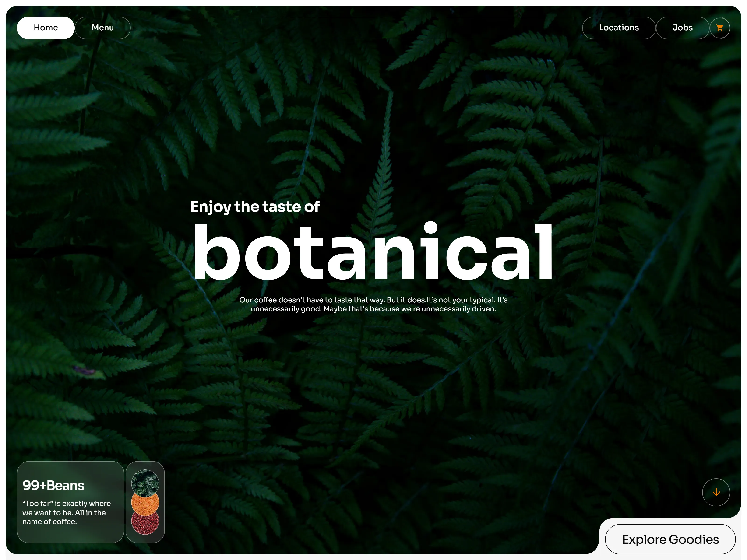Click the 99+Beans card heading
Viewport: 747px width, 560px height.
pyautogui.click(x=53, y=485)
